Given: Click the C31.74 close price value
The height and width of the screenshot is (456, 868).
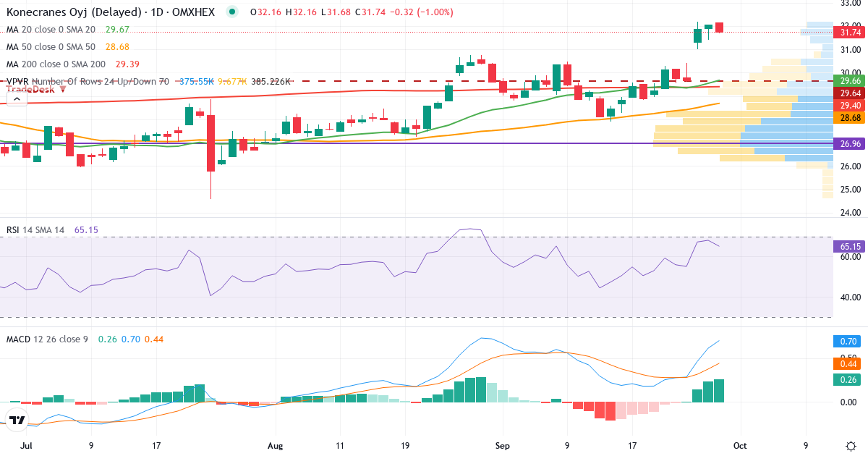Looking at the screenshot, I should coord(371,12).
